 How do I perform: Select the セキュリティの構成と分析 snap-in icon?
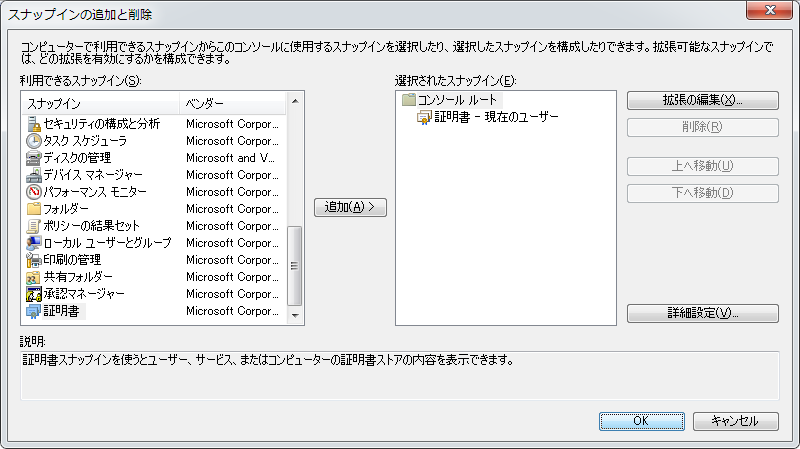(34, 124)
